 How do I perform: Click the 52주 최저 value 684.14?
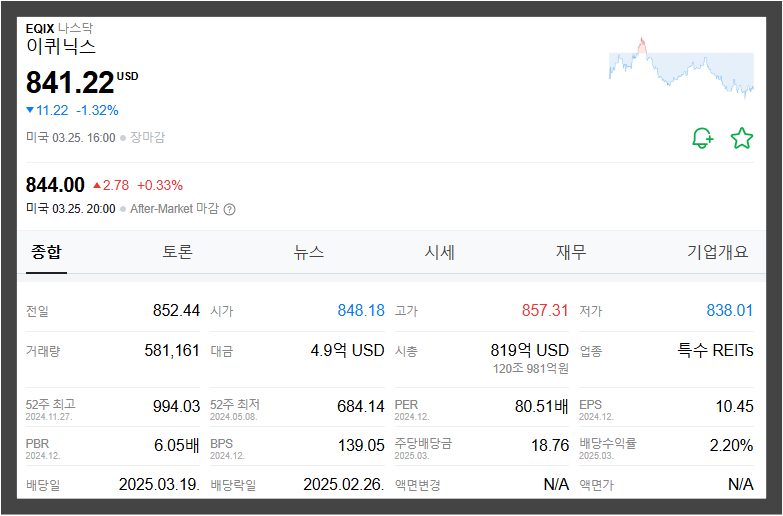click(x=361, y=406)
